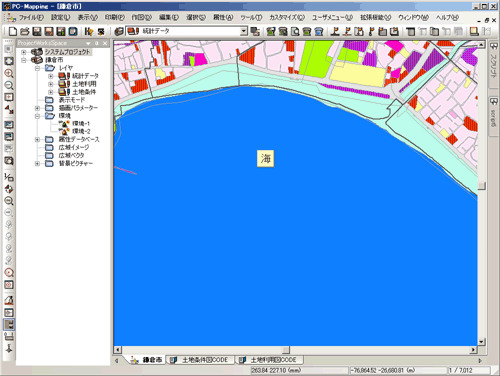Open the 統計データ layer dropdown
500x376 pixels.
pos(244,31)
